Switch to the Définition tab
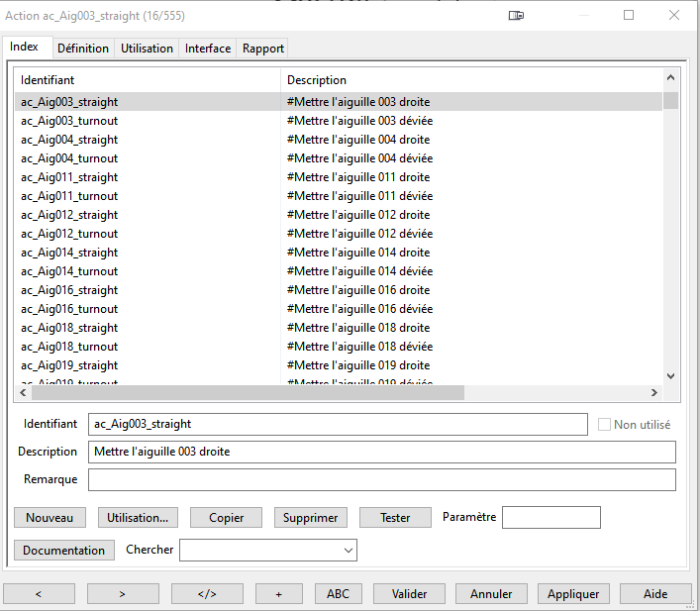Image resolution: width=700 pixels, height=611 pixels. pyautogui.click(x=83, y=49)
